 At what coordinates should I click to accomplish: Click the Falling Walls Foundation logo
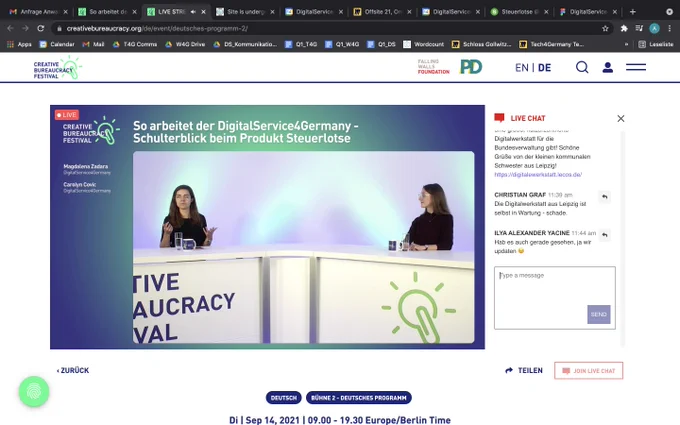[x=433, y=67]
